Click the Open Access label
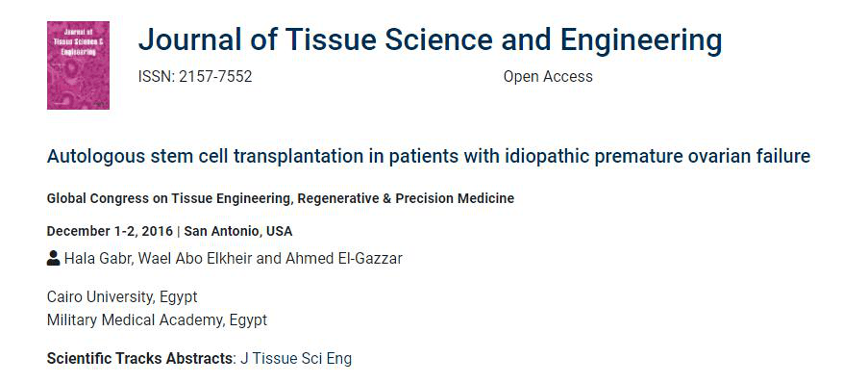This screenshot has width=868, height=383. [x=548, y=76]
